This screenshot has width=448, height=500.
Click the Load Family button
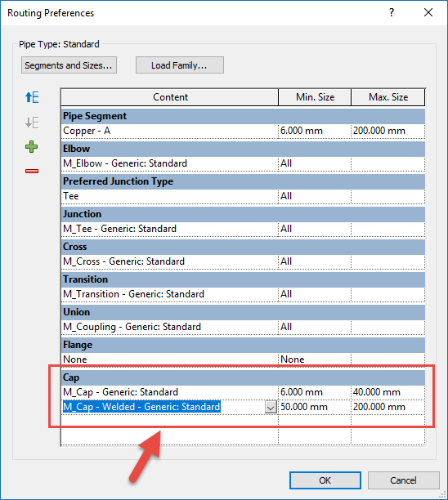(180, 65)
